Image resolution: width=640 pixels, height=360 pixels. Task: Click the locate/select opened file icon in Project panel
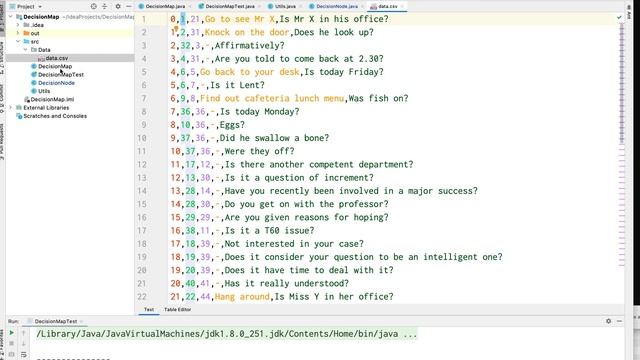(x=93, y=7)
